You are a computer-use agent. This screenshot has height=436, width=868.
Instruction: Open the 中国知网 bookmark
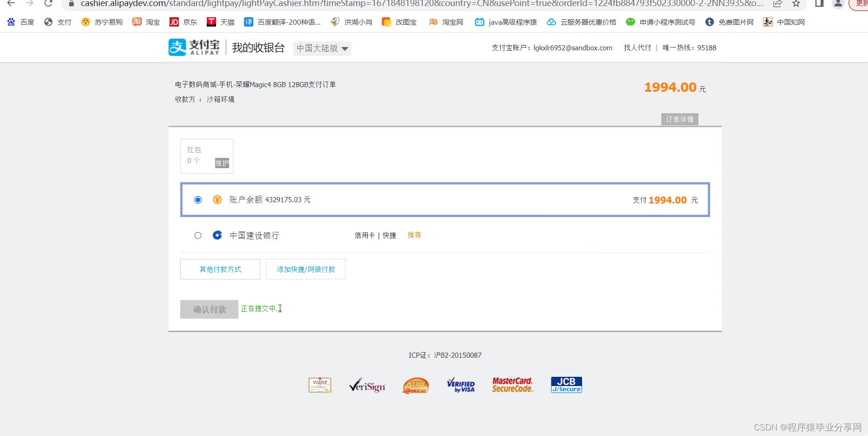click(x=784, y=22)
